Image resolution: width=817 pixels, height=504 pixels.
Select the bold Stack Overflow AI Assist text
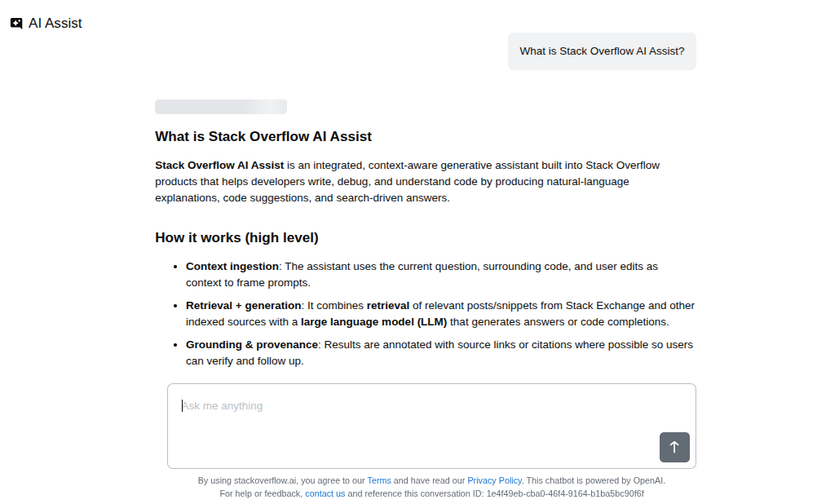click(x=219, y=165)
